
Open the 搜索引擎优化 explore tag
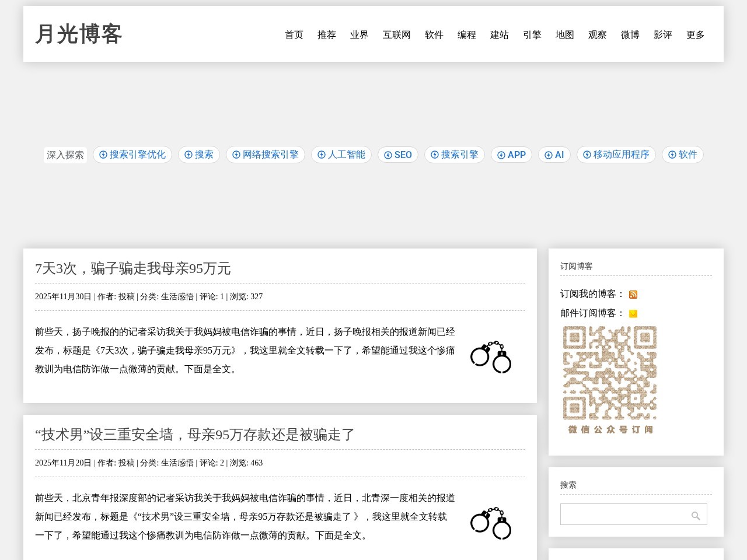tap(132, 155)
